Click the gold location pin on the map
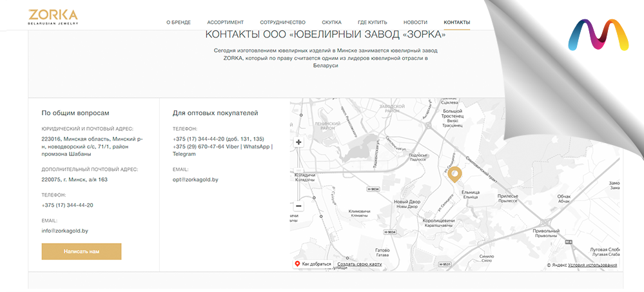The width and height of the screenshot is (644, 292). pyautogui.click(x=454, y=174)
